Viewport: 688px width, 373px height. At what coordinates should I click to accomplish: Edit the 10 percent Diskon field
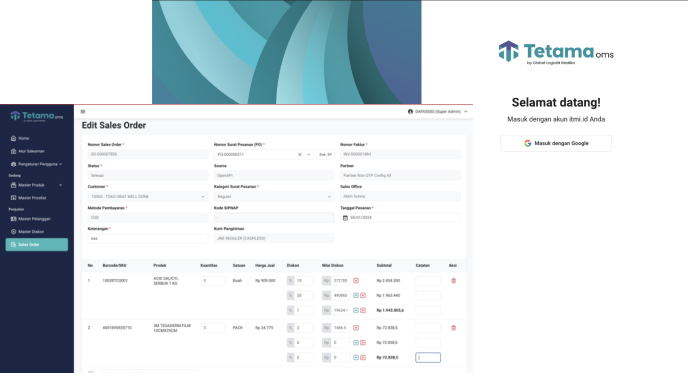(304, 280)
